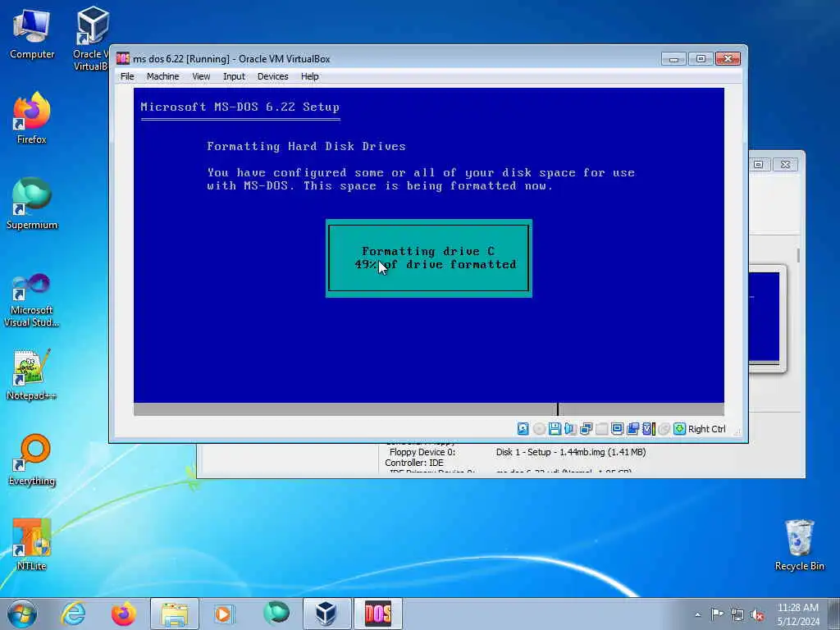The height and width of the screenshot is (630, 840).
Task: Select the Microsoft Visual Studio desktop shortcut
Action: pos(32,300)
